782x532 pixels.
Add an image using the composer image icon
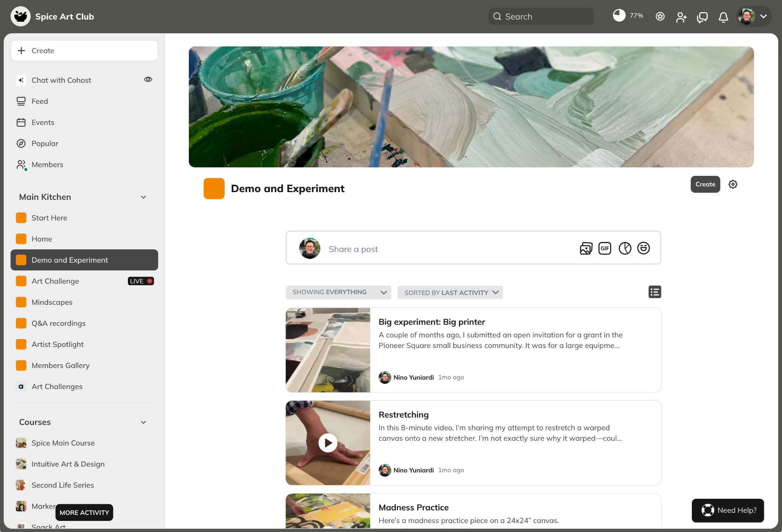[x=586, y=248]
